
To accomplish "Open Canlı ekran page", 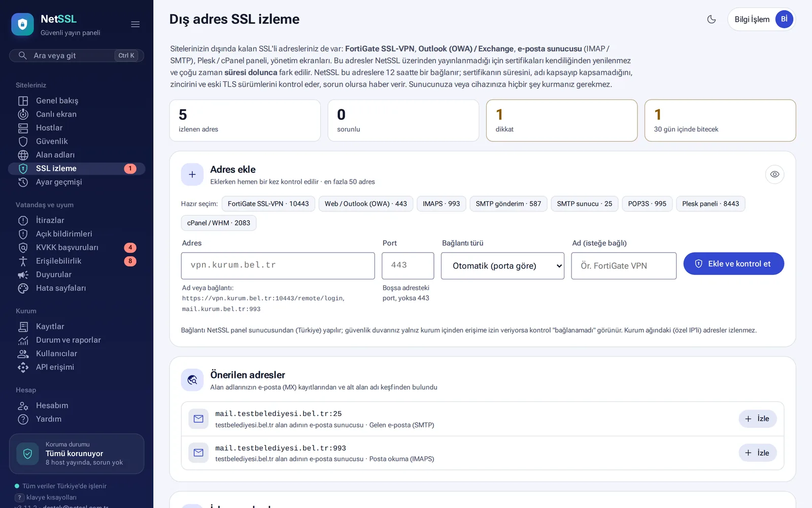I will pos(77,114).
